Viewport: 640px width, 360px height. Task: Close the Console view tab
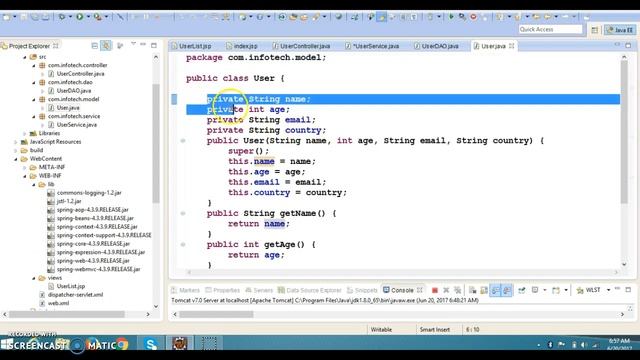pos(419,290)
